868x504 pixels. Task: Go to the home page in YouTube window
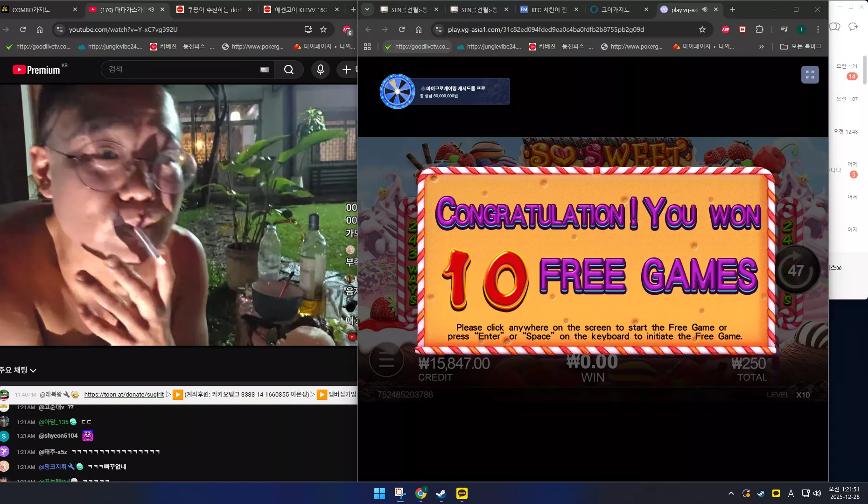[x=40, y=29]
